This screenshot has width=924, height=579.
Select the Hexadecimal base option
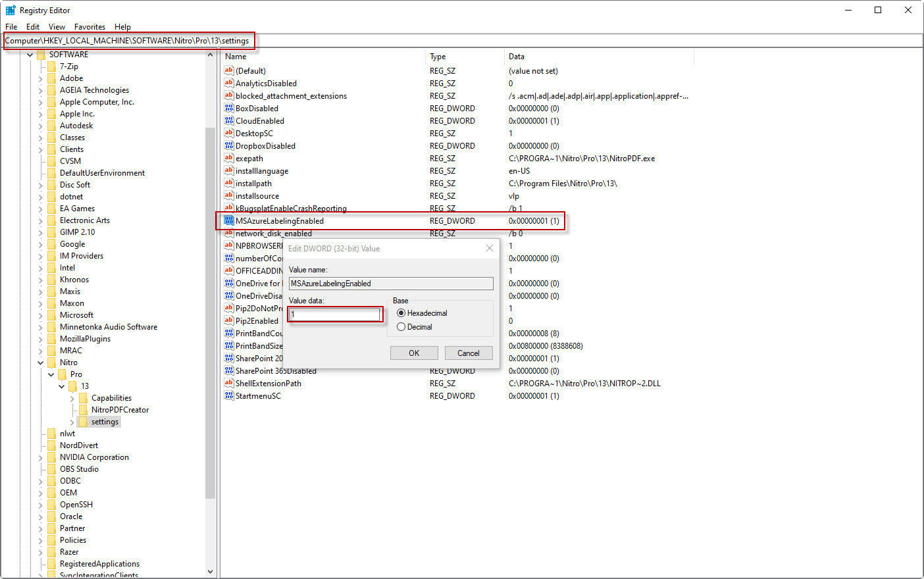pos(401,313)
